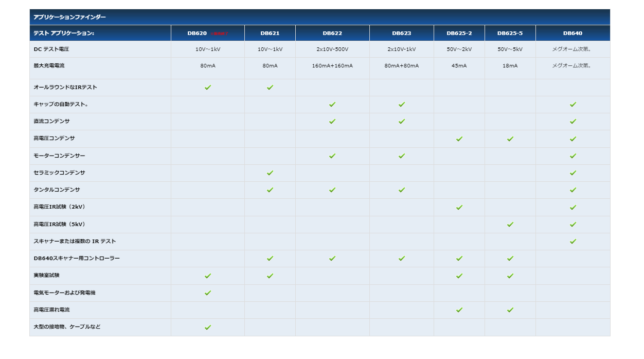The width and height of the screenshot is (644, 359).
Task: Click the テスト アプリケーション: header label
Action: [64, 33]
